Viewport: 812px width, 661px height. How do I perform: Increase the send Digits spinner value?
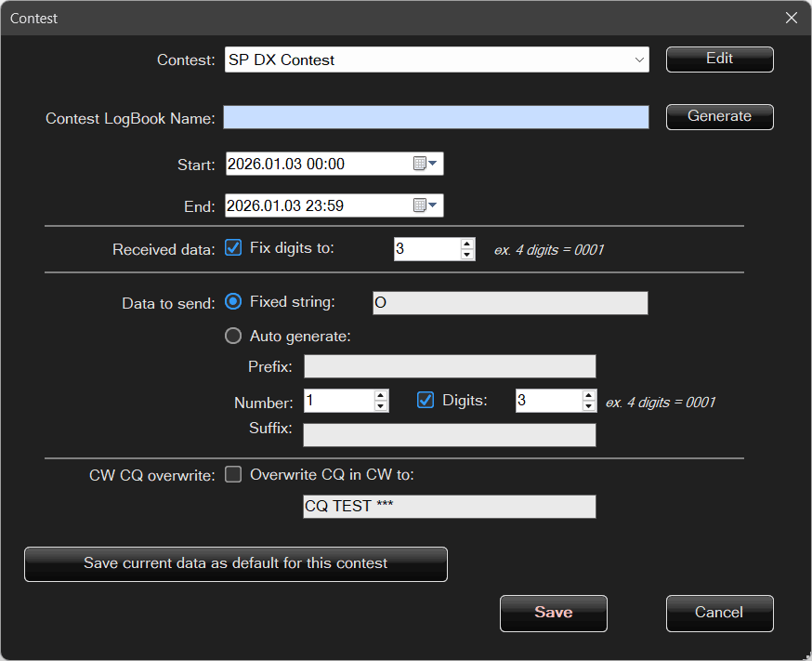pos(589,395)
